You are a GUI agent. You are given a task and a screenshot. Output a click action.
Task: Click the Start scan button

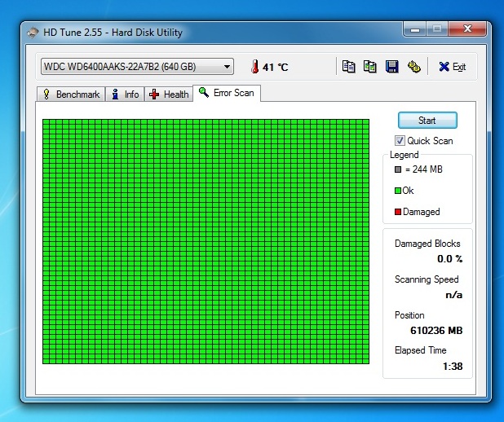(x=427, y=121)
